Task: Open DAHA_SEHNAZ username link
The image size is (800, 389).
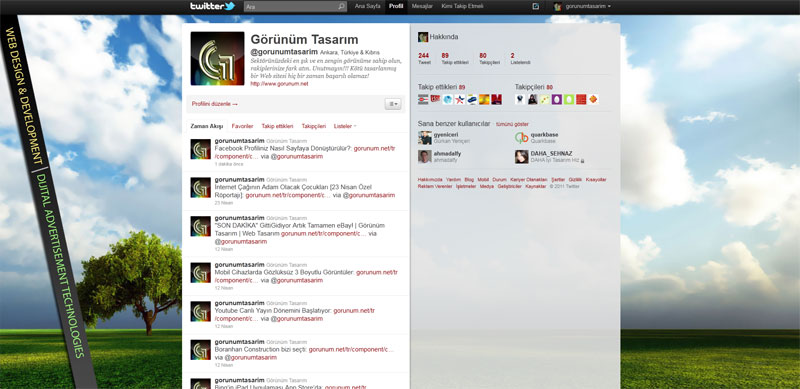Action: 552,153
